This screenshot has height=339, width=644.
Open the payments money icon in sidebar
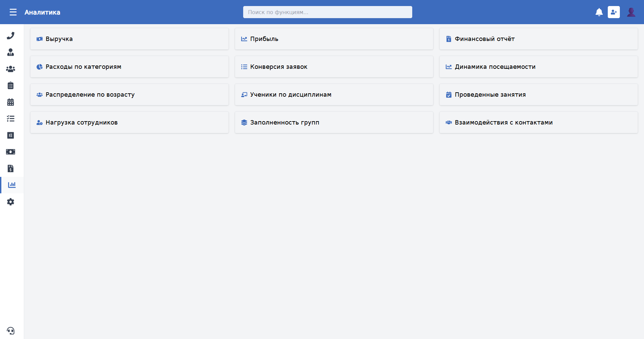pos(11,152)
